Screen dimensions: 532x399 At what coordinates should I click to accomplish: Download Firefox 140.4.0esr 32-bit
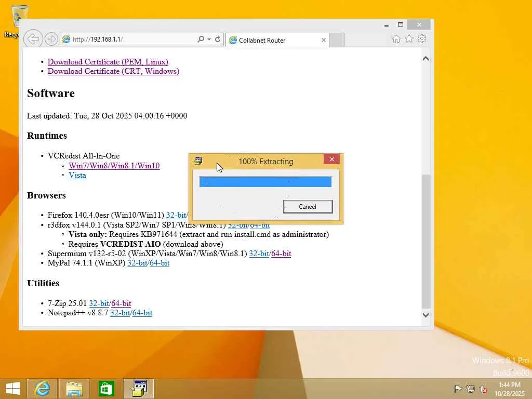click(x=176, y=215)
